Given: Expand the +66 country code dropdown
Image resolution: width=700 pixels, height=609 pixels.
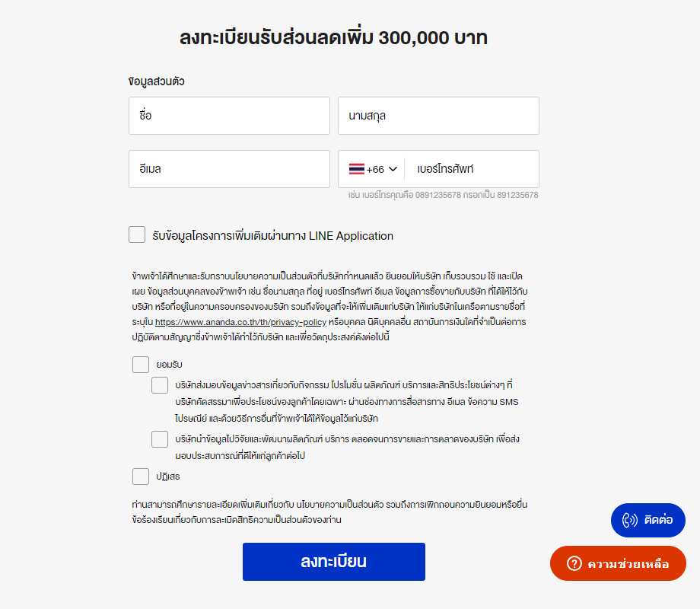Looking at the screenshot, I should point(373,169).
